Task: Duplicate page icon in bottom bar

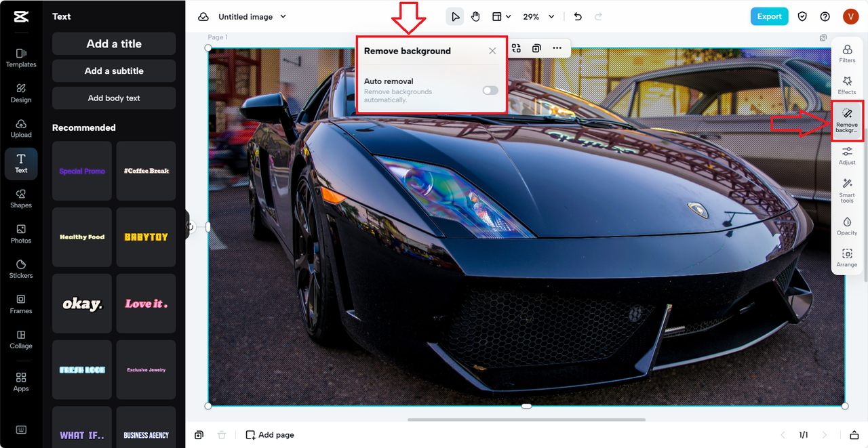Action: [199, 434]
